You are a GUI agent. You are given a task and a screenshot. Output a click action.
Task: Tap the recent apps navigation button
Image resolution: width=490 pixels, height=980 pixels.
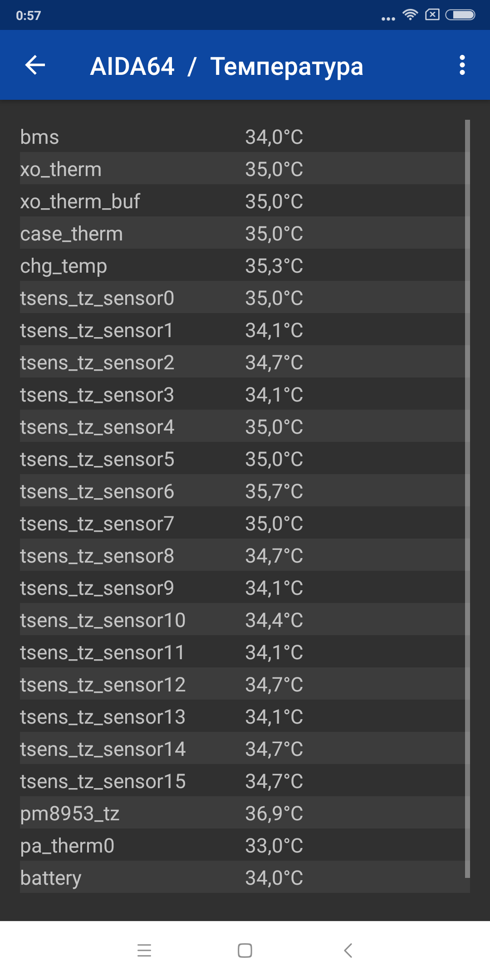[x=144, y=950]
